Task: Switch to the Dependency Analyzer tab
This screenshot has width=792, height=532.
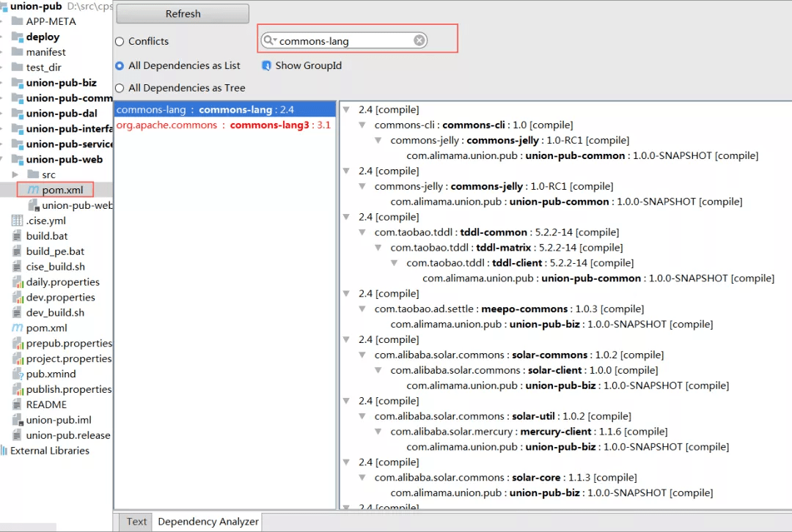Action: (x=208, y=522)
